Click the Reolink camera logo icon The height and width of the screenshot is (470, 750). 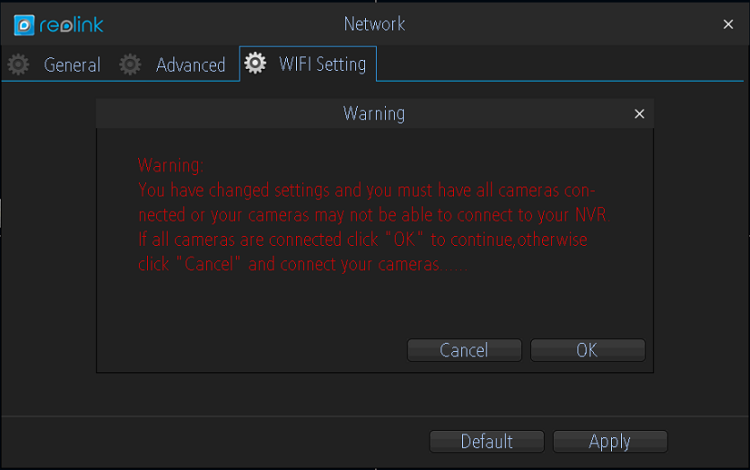tap(24, 25)
